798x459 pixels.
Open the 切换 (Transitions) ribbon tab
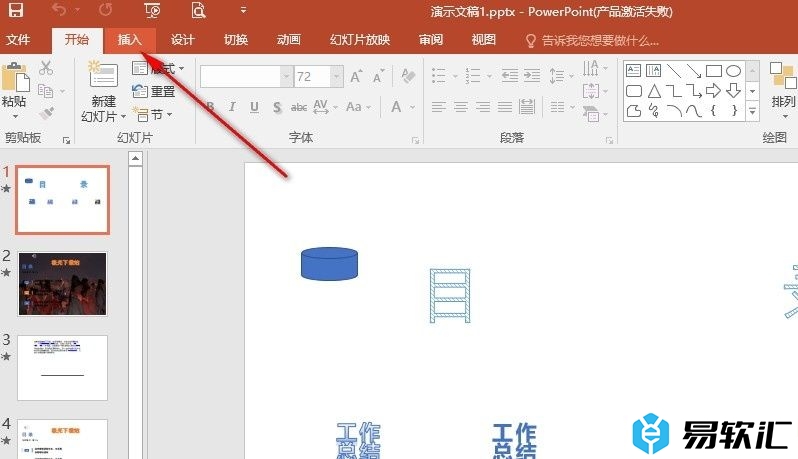pos(236,40)
